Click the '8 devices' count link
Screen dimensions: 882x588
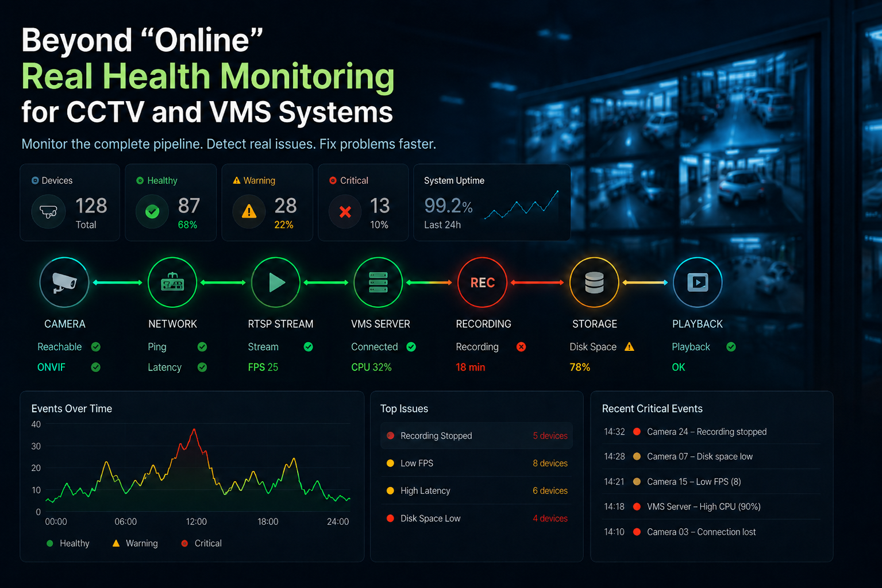point(550,463)
